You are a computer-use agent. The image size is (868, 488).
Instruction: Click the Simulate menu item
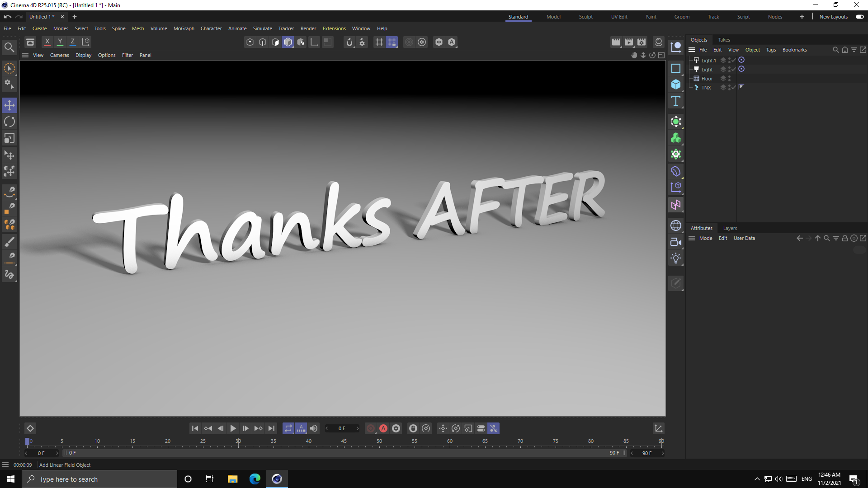[x=261, y=28]
